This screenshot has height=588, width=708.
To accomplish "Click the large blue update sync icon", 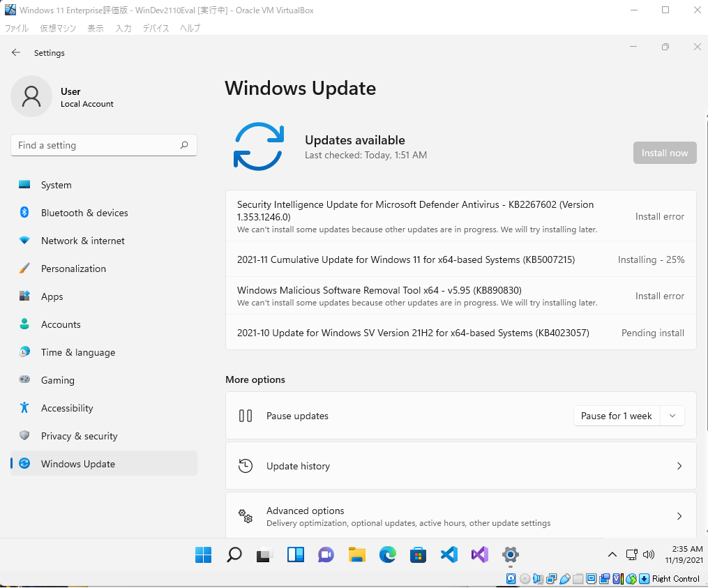I will (259, 146).
